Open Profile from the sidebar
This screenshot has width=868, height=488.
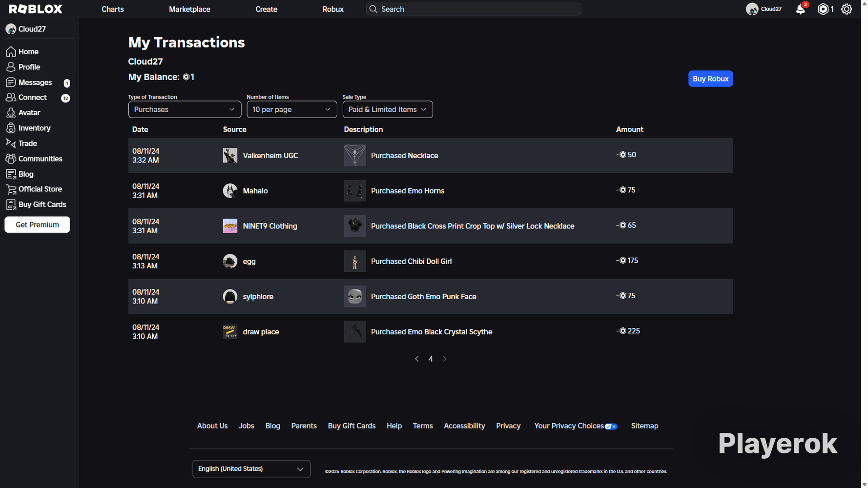click(23, 67)
